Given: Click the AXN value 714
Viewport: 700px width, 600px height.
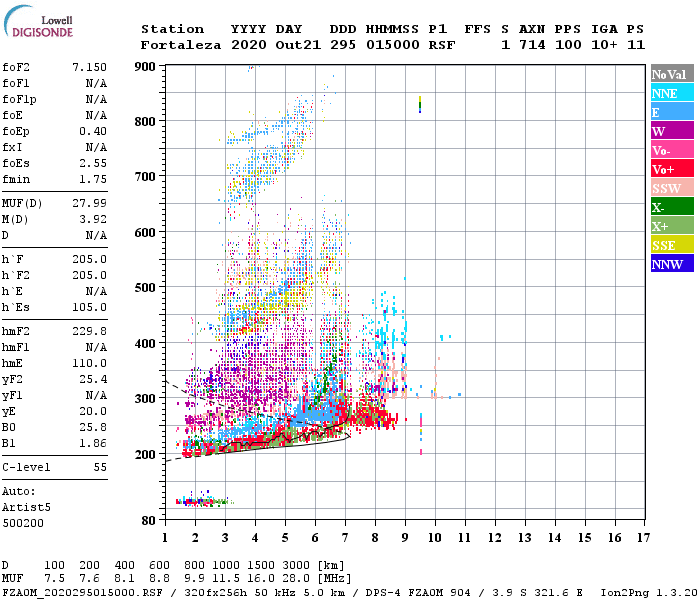Looking at the screenshot, I should 533,45.
